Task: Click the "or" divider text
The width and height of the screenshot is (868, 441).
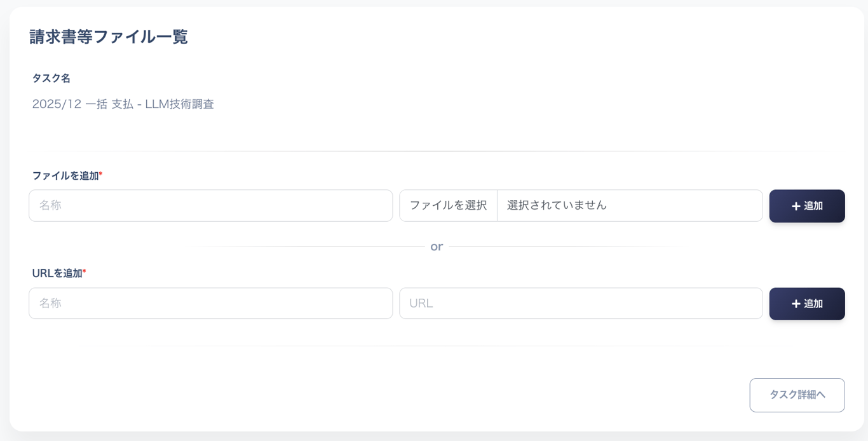Action: tap(436, 247)
